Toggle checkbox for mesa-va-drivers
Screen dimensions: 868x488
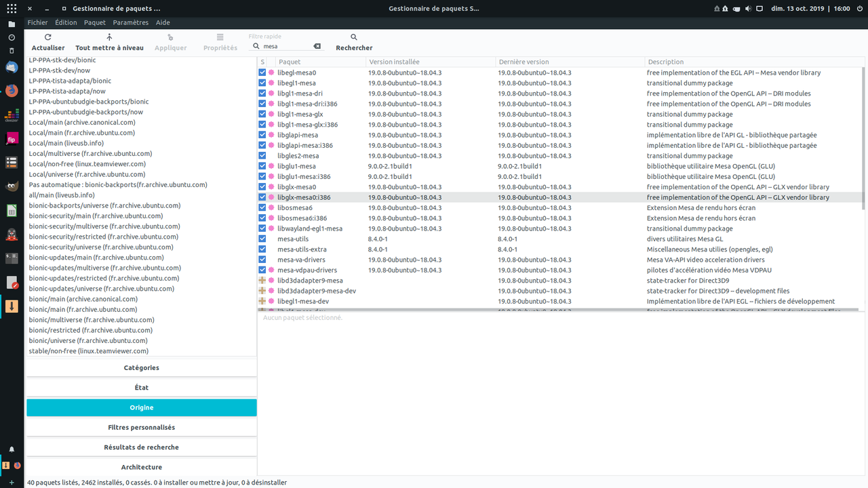(262, 260)
